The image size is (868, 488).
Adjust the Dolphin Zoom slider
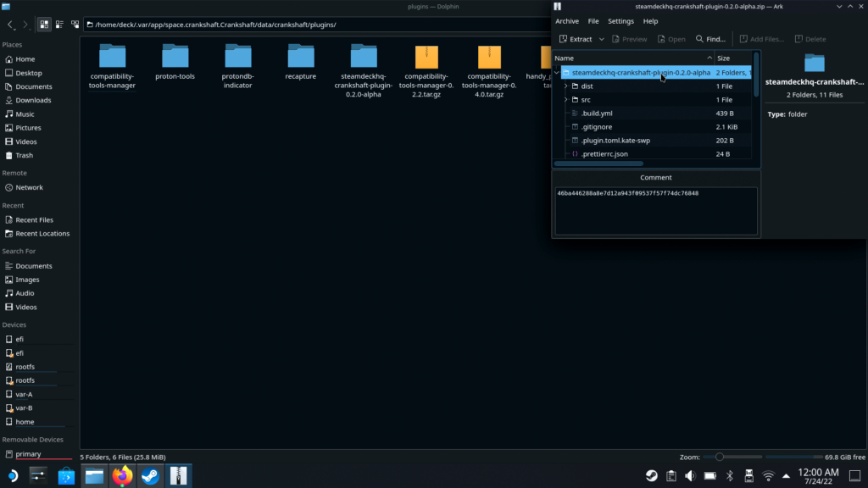732,457
